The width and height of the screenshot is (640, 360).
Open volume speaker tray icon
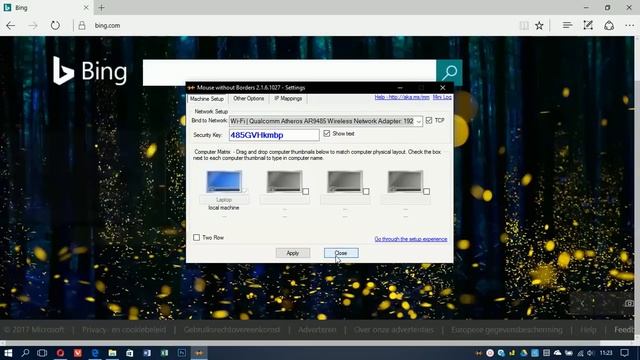(x=591, y=353)
